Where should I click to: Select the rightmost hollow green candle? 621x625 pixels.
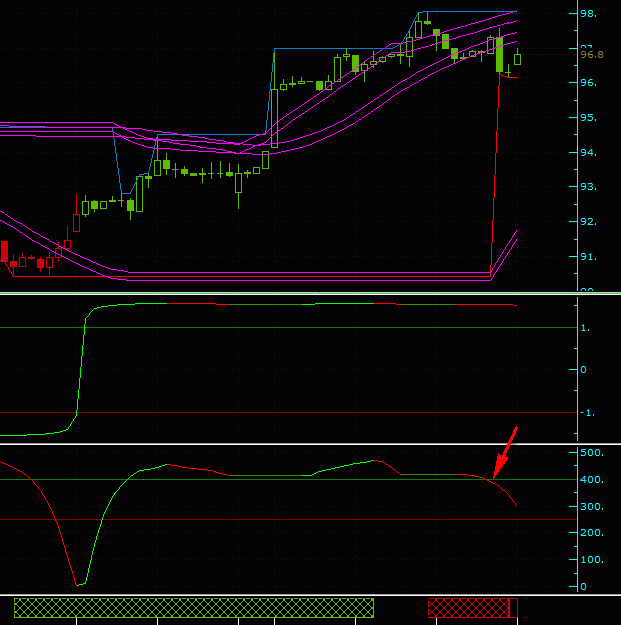click(x=517, y=59)
